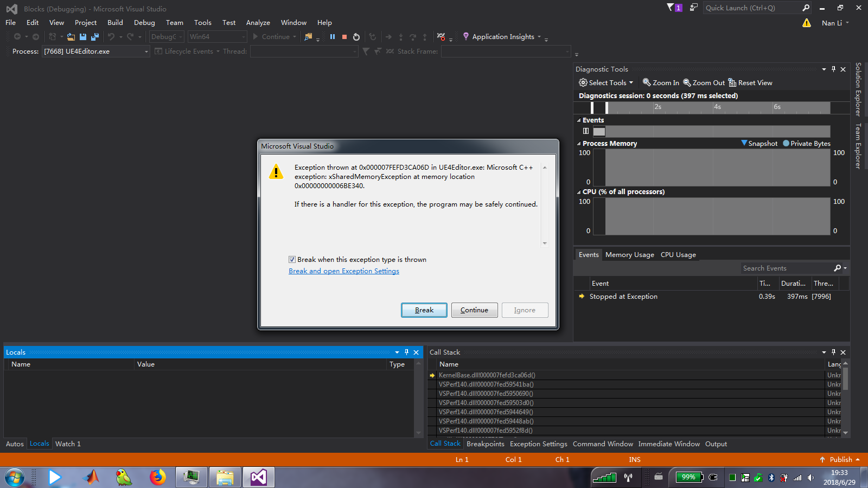868x488 pixels.
Task: Click the Restart debugging icon
Action: pos(356,36)
